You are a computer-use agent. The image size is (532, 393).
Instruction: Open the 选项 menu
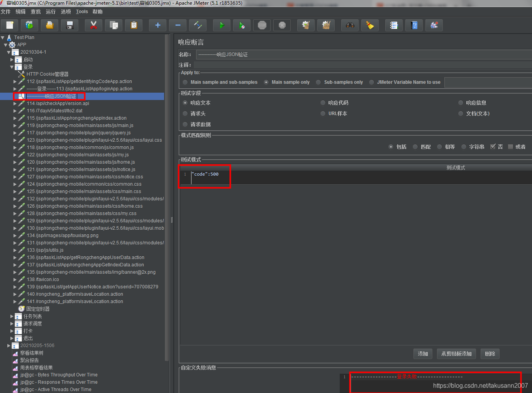[66, 12]
